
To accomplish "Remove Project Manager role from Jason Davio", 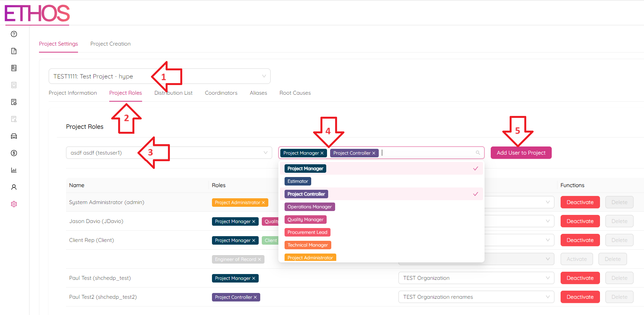I will pyautogui.click(x=254, y=221).
